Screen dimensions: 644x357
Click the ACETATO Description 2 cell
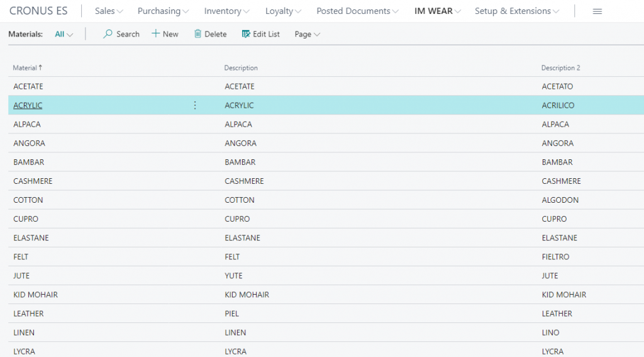click(557, 86)
